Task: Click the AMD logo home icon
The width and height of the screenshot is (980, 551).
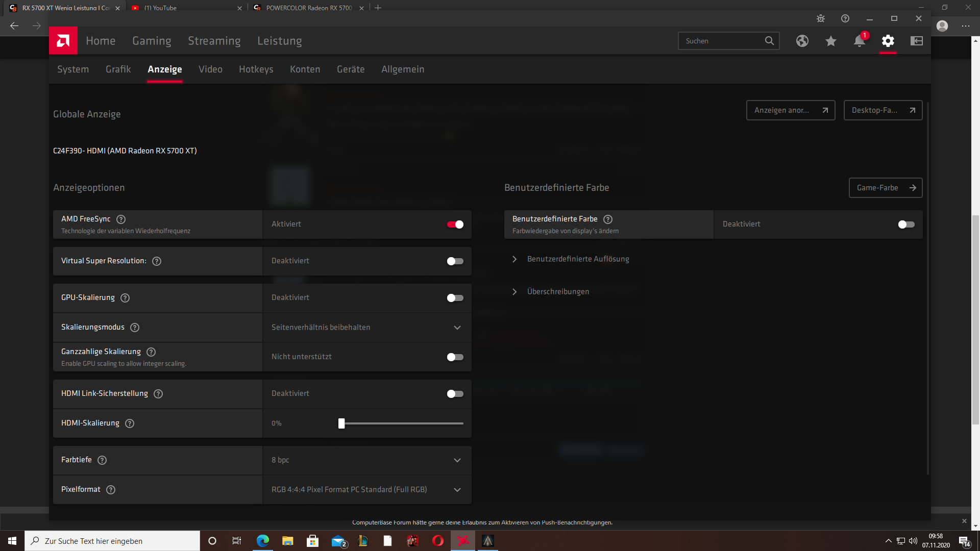Action: coord(63,41)
